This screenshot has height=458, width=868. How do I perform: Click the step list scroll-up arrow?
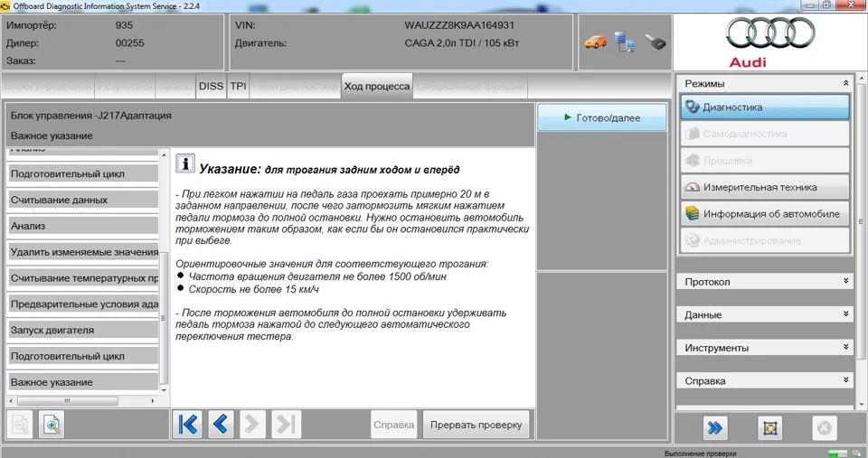coord(164,154)
